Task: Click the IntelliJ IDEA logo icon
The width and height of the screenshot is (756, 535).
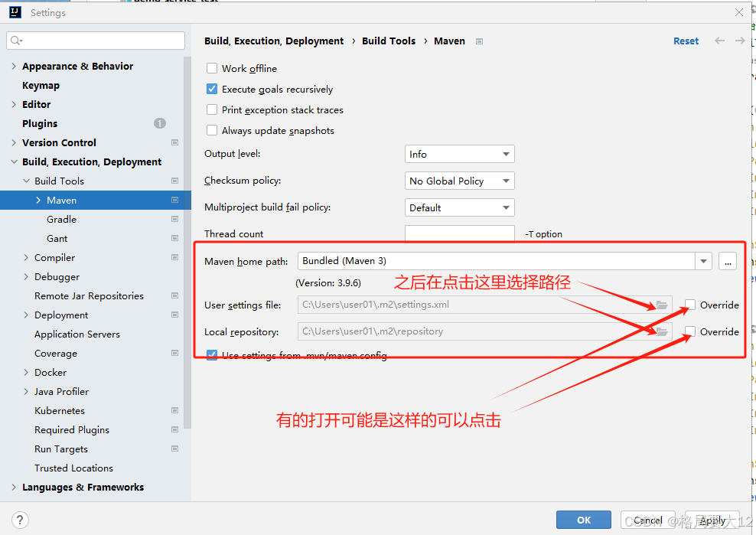Action: [x=15, y=12]
